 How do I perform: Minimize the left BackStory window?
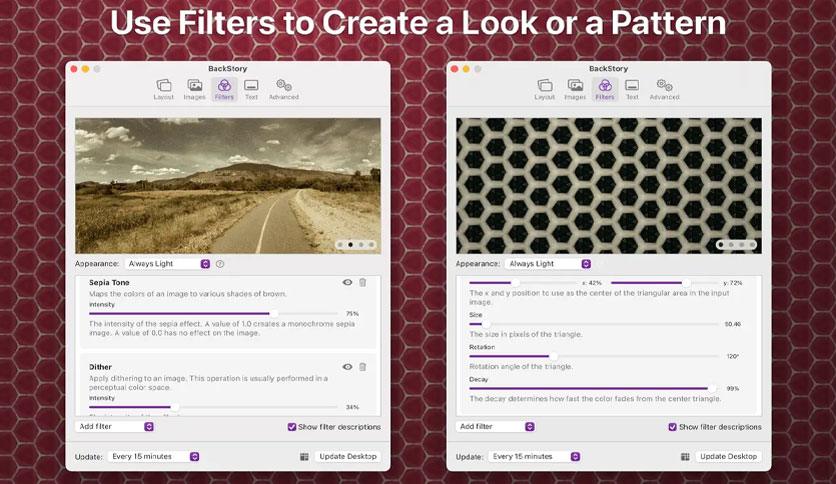click(85, 69)
